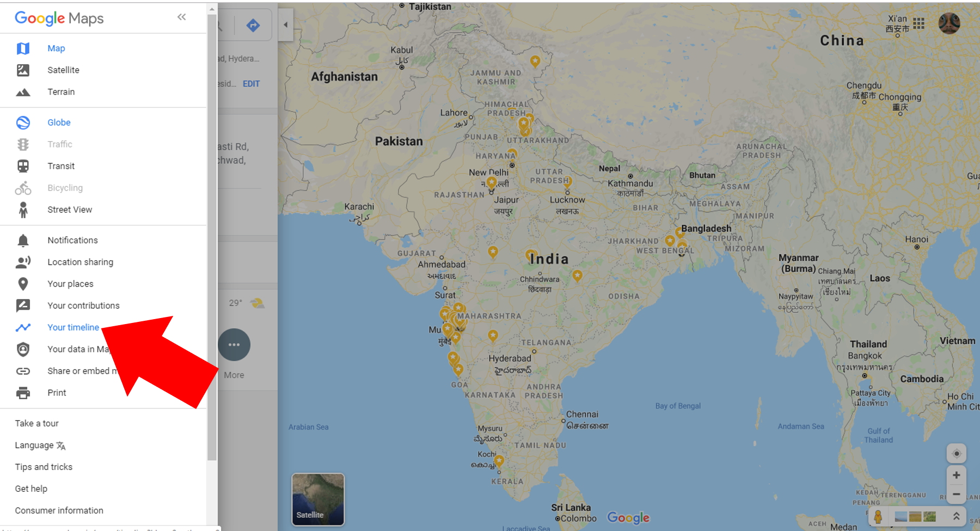This screenshot has height=531, width=980.
Task: Click the Bangkok city label
Action: pos(865,356)
